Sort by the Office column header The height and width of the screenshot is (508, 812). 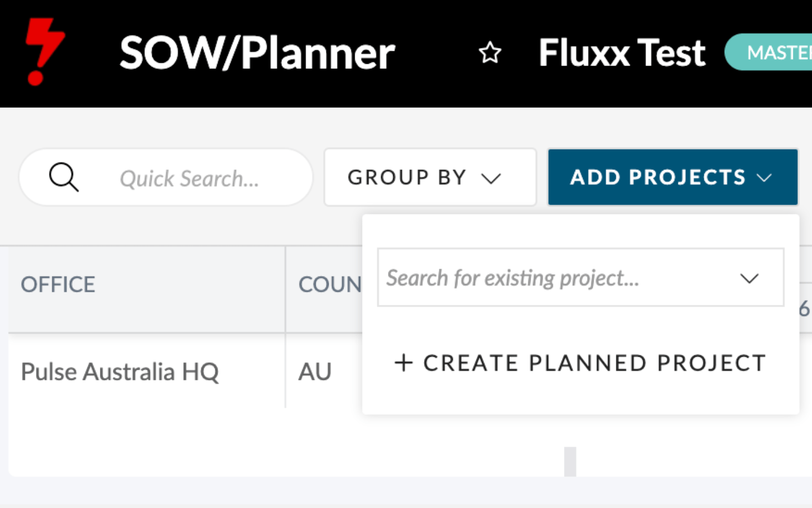tap(58, 284)
